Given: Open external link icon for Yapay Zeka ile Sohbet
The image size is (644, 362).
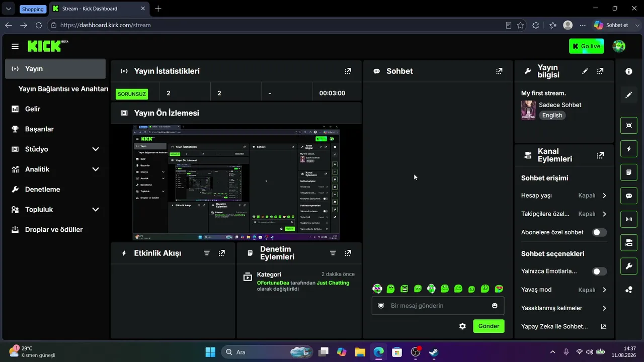Looking at the screenshot, I should pos(603,327).
